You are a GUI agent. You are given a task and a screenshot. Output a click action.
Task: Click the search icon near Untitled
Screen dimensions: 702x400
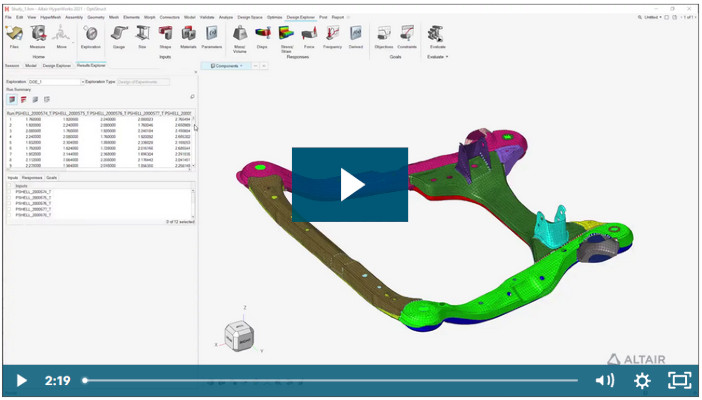(x=639, y=17)
